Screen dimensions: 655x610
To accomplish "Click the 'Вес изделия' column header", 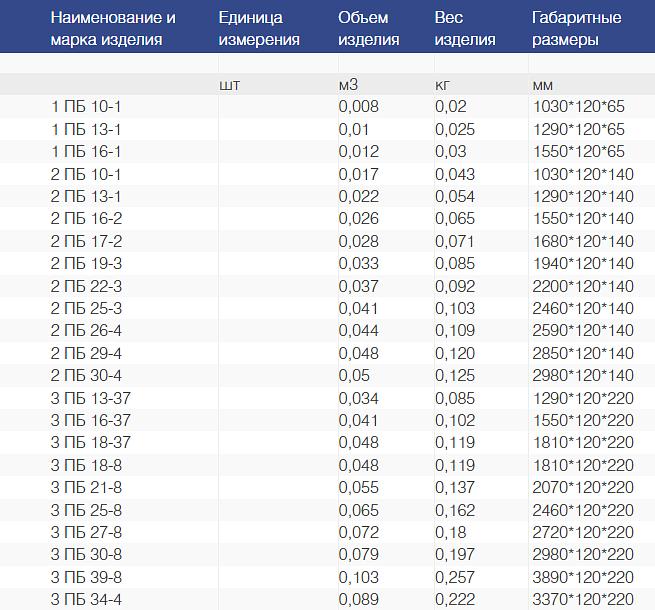I will click(465, 29).
